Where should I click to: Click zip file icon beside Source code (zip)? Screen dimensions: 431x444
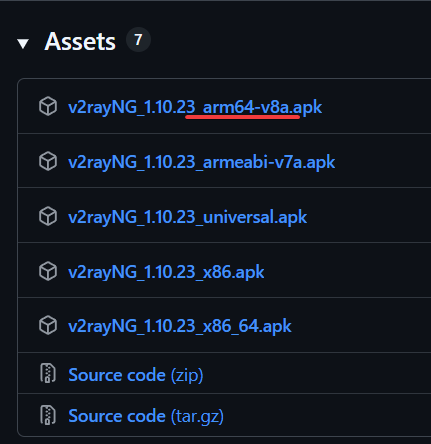[48, 373]
